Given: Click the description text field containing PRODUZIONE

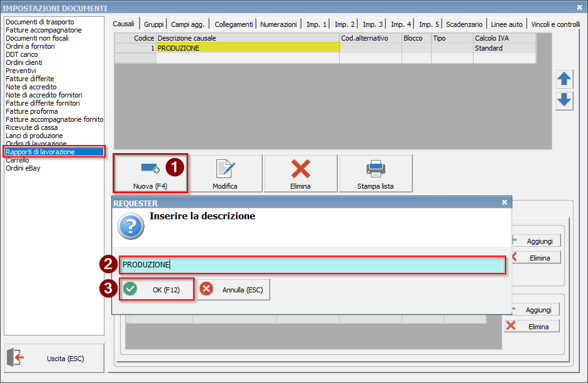Looking at the screenshot, I should coord(313,265).
